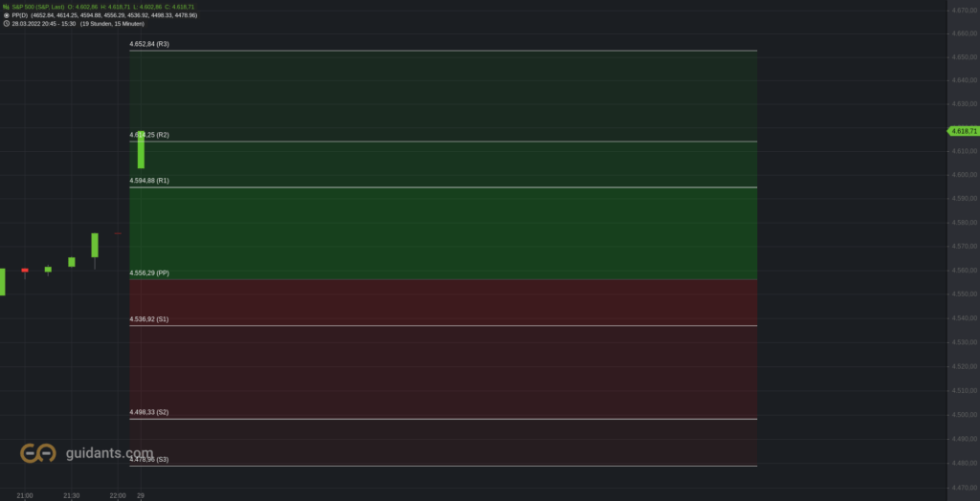Click the S2 support label 4.498,33
980x501 pixels.
click(x=148, y=412)
